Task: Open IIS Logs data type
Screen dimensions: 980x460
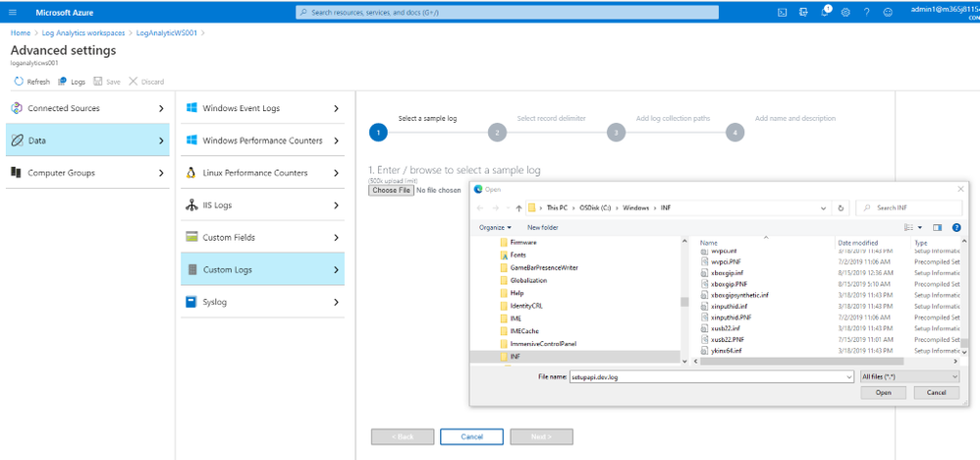Action: click(262, 205)
